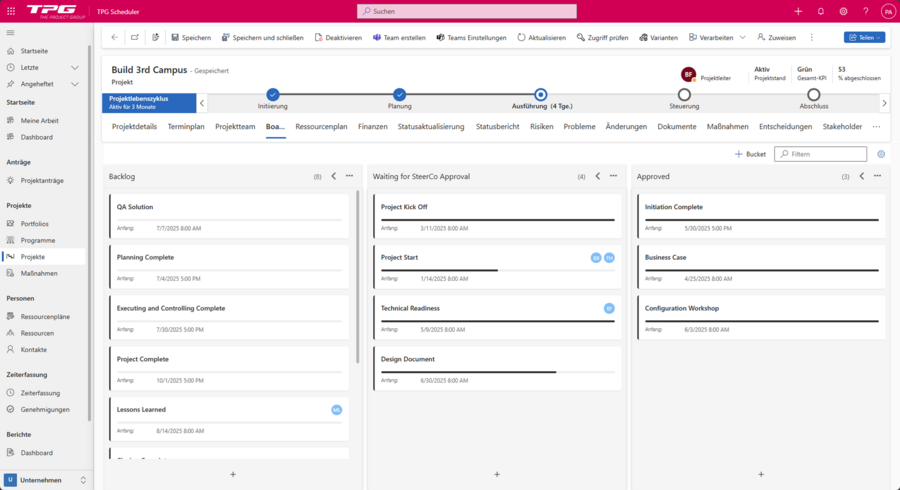Open Meine Arbeit in sidebar
The width and height of the screenshot is (900, 490).
(x=40, y=120)
